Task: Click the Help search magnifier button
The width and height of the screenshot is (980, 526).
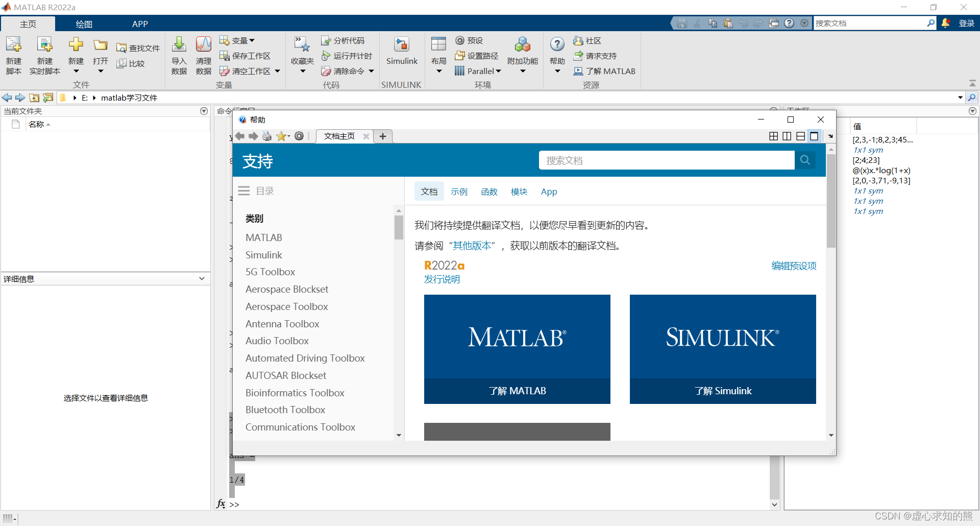Action: tap(805, 160)
